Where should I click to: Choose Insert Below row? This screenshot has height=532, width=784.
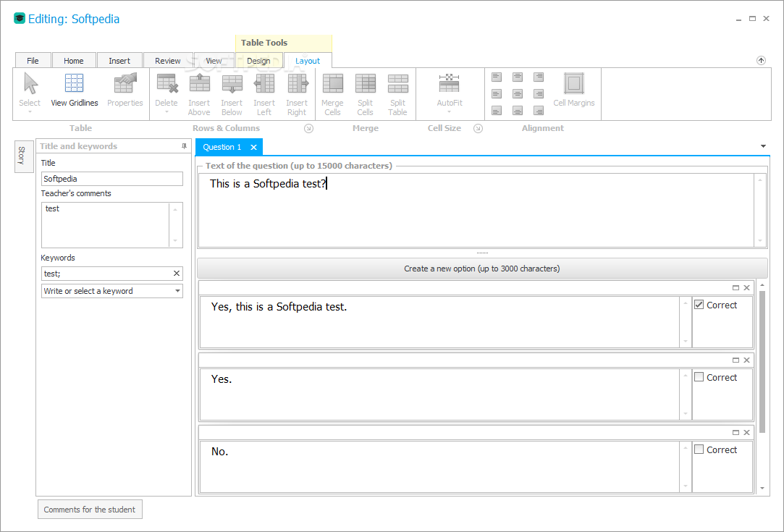coord(232,95)
